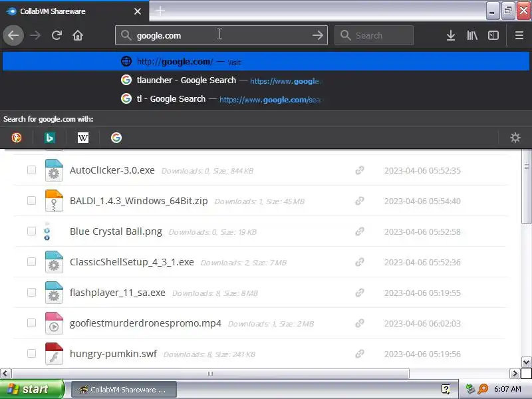Check the hungry-pumkin.swf checkbox
Image resolution: width=532 pixels, height=399 pixels.
click(x=31, y=353)
